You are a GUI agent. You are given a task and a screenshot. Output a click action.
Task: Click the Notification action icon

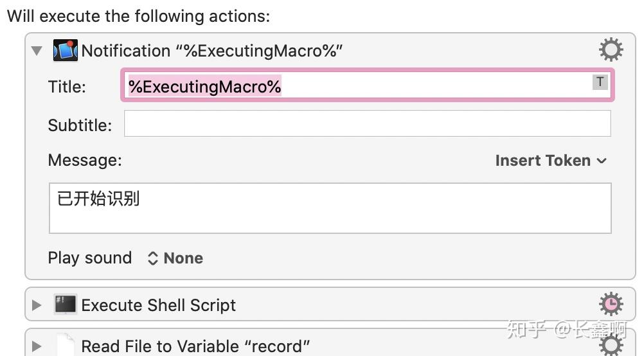tap(66, 50)
